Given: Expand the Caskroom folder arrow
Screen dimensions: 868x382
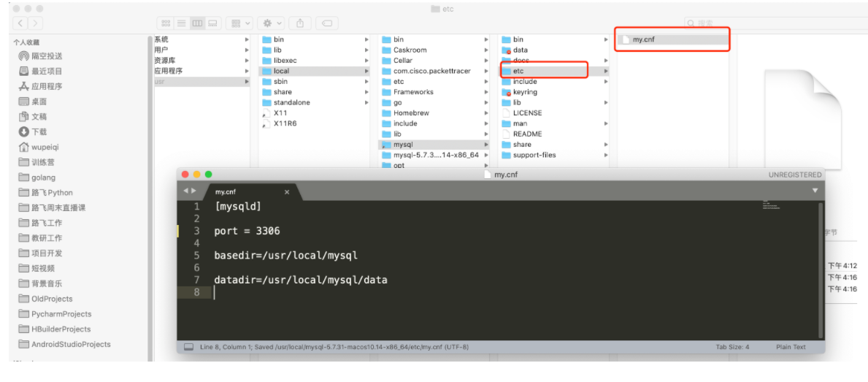Looking at the screenshot, I should [x=486, y=50].
